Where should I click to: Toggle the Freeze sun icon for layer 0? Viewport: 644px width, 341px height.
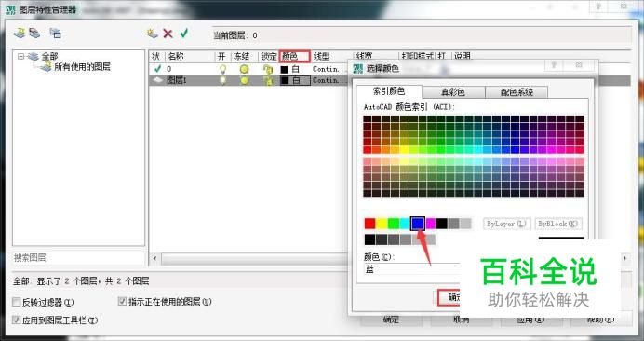[x=245, y=69]
